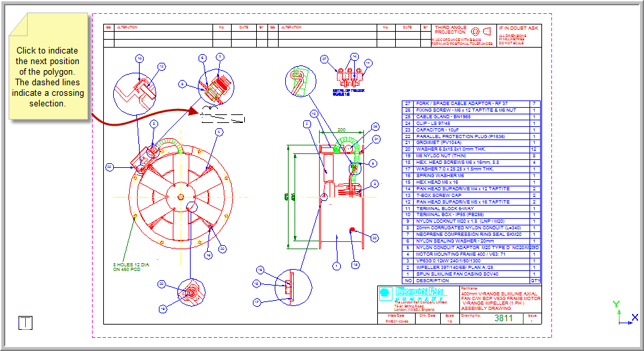
Task: Click the drawing number 3811
Action: [504, 319]
